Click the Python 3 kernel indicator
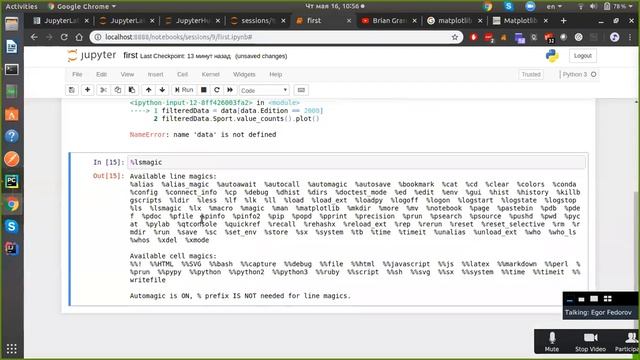The image size is (640, 360). (x=579, y=74)
